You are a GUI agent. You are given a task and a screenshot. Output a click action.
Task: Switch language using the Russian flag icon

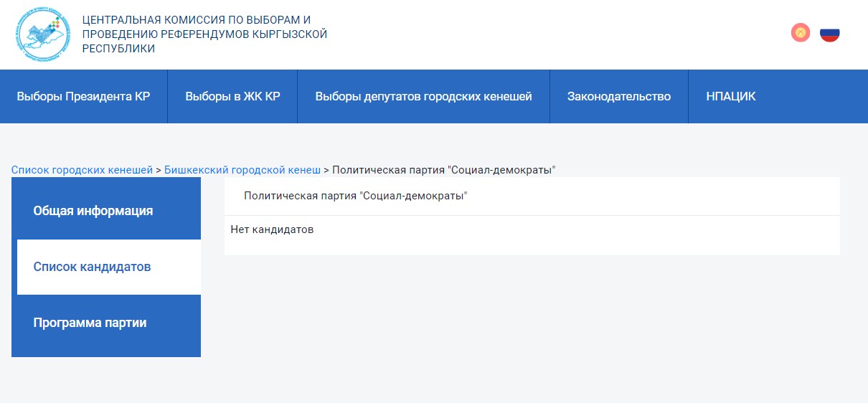click(x=830, y=33)
